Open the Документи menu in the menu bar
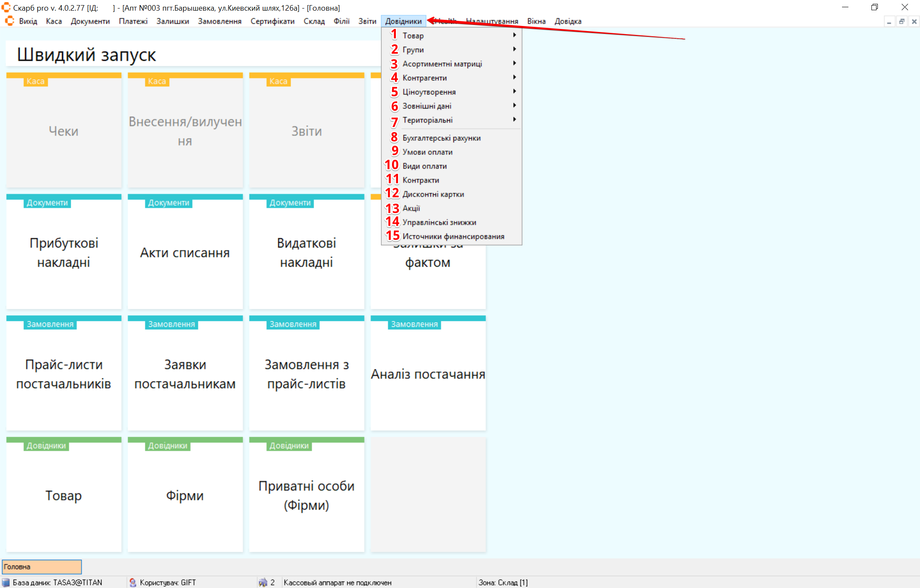Viewport: 920px width, 588px height. pyautogui.click(x=90, y=21)
